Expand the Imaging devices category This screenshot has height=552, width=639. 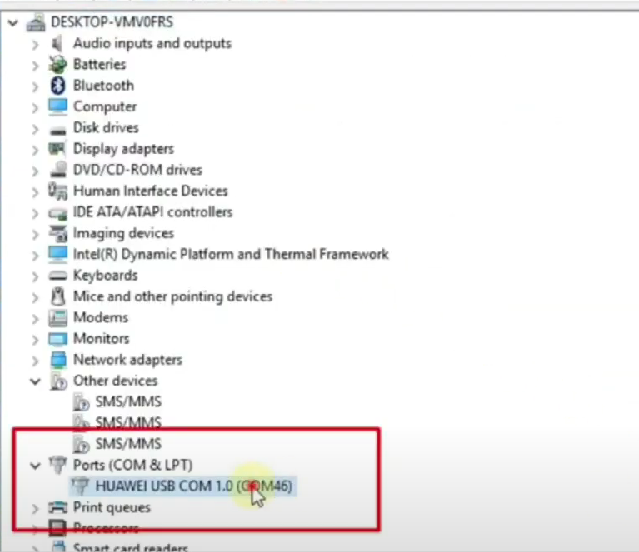pyautogui.click(x=35, y=234)
